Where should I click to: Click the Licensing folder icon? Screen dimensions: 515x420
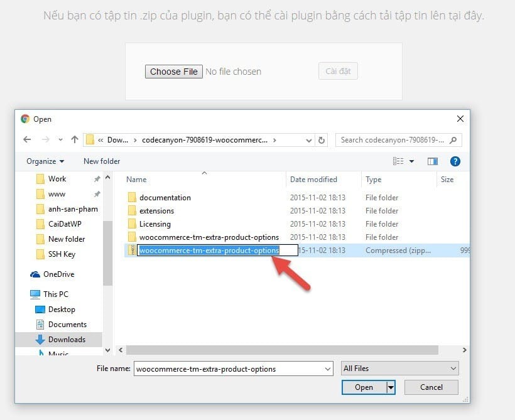132,223
